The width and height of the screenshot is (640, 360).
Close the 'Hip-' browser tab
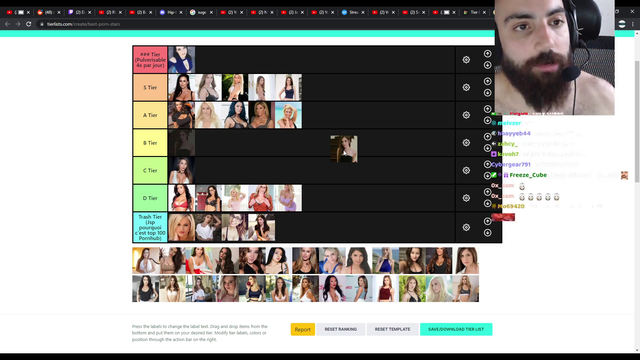click(181, 13)
